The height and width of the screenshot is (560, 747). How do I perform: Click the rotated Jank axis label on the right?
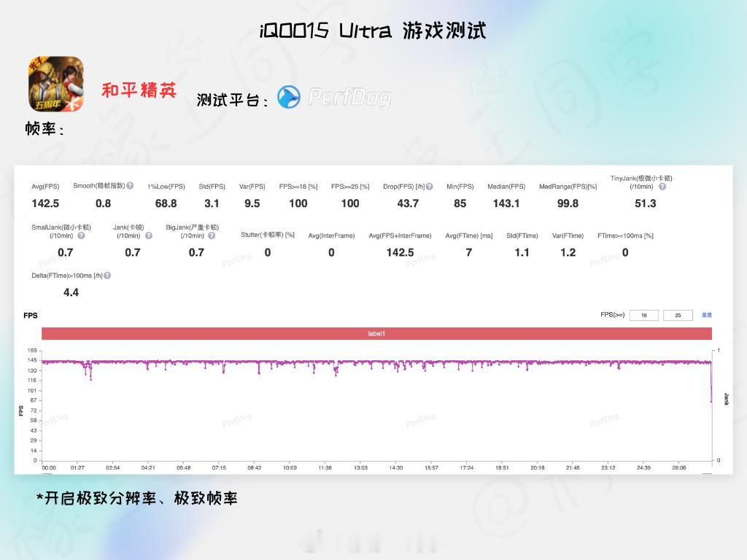pos(726,399)
